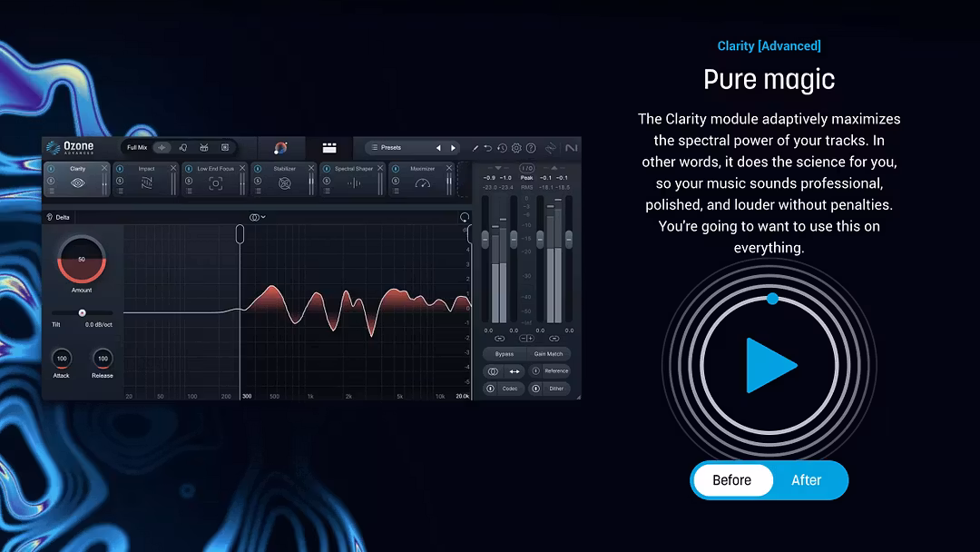Toggle the Maximizer module power button
Viewport: 980px width, 552px height.
(x=396, y=169)
